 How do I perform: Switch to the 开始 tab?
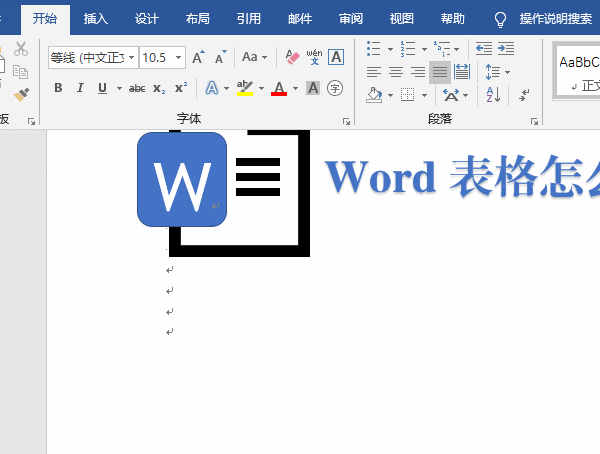tap(45, 19)
